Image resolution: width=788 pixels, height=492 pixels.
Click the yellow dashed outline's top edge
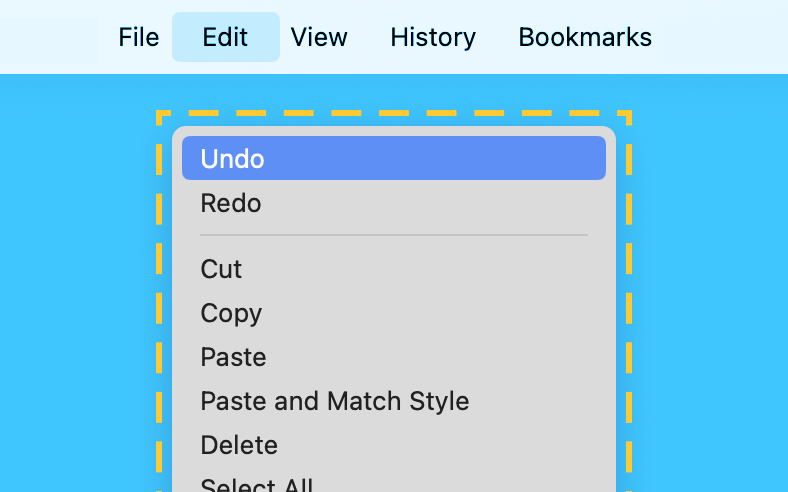coord(393,114)
